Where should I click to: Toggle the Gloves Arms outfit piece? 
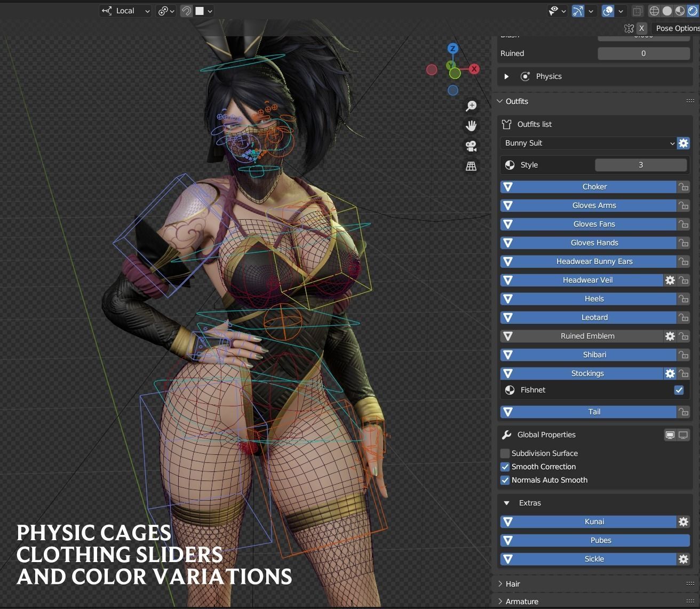588,205
